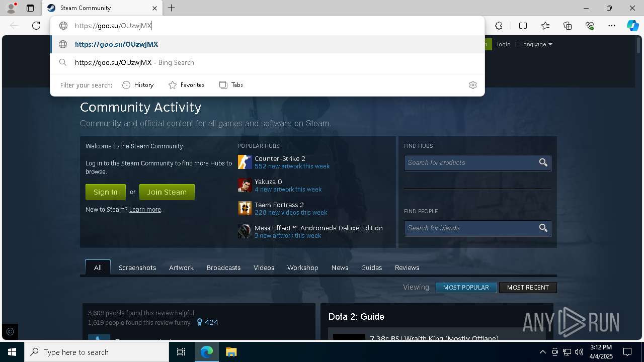Switch to the Guides tab

pyautogui.click(x=371, y=267)
